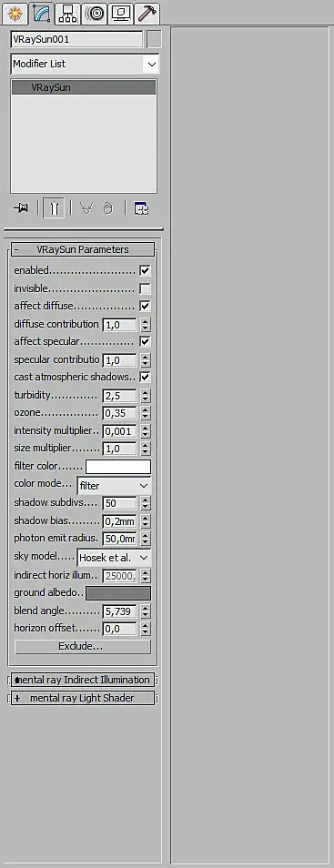Image resolution: width=334 pixels, height=868 pixels.
Task: Open the Hierarchy panel tab
Action: click(68, 13)
